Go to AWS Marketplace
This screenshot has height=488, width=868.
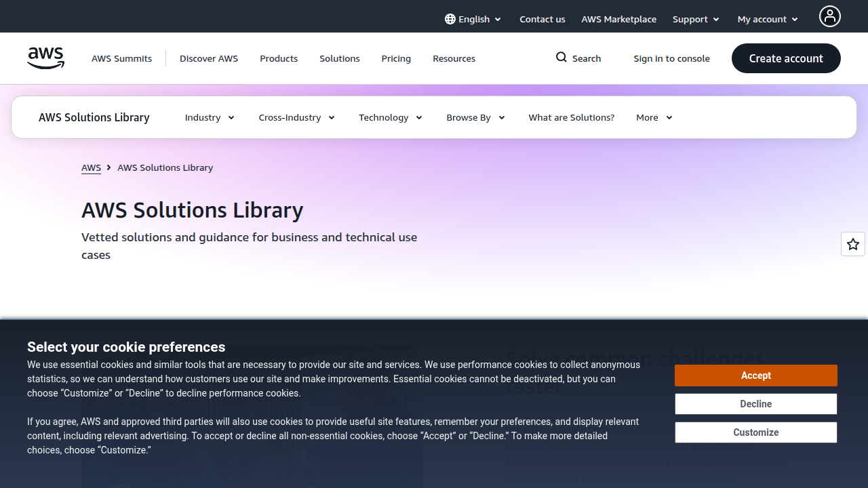point(618,19)
